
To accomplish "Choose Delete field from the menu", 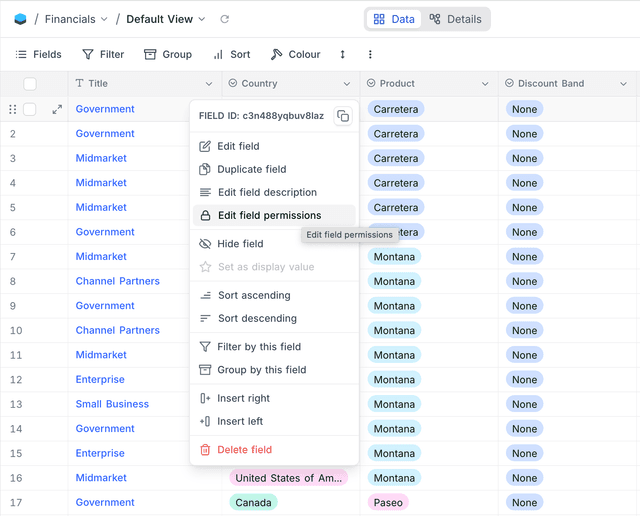I will coord(244,450).
